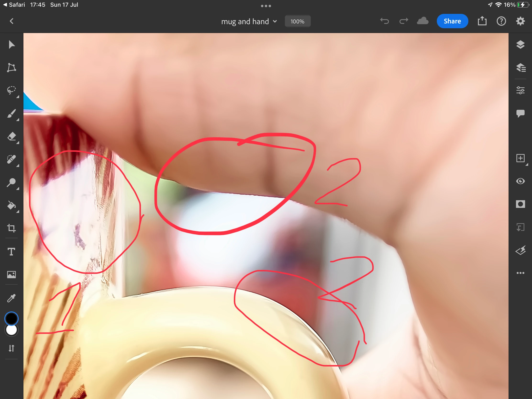Toggle the layer mask button
Image resolution: width=532 pixels, height=399 pixels.
[x=520, y=204]
